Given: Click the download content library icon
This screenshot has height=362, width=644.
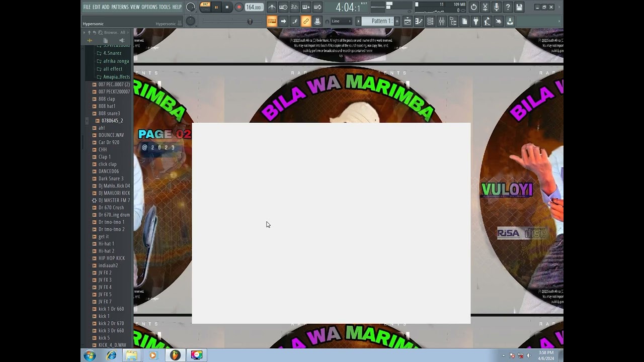Looking at the screenshot, I should tap(510, 21).
